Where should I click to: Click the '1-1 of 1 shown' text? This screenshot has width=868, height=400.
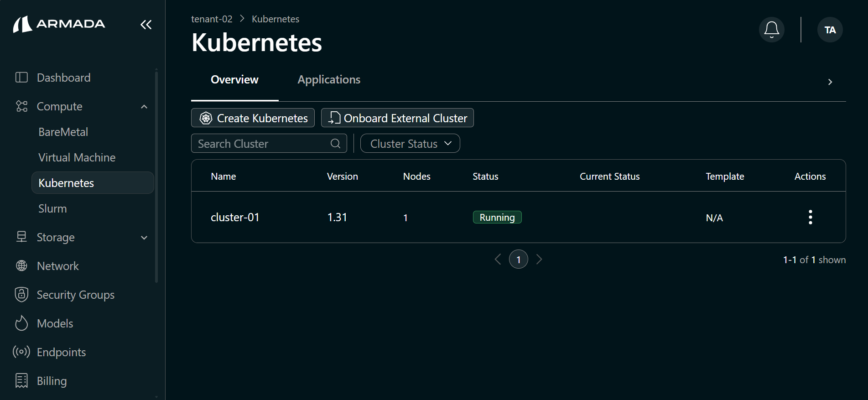(814, 260)
